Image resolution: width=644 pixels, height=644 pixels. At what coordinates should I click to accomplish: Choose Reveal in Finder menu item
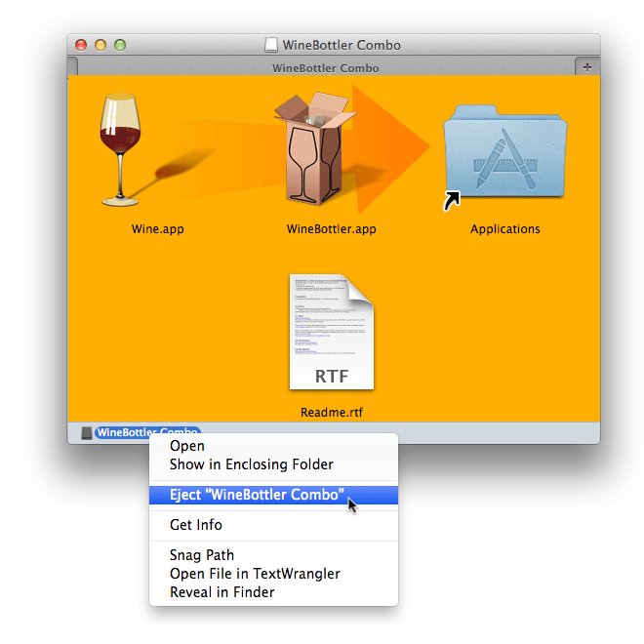coord(273,592)
